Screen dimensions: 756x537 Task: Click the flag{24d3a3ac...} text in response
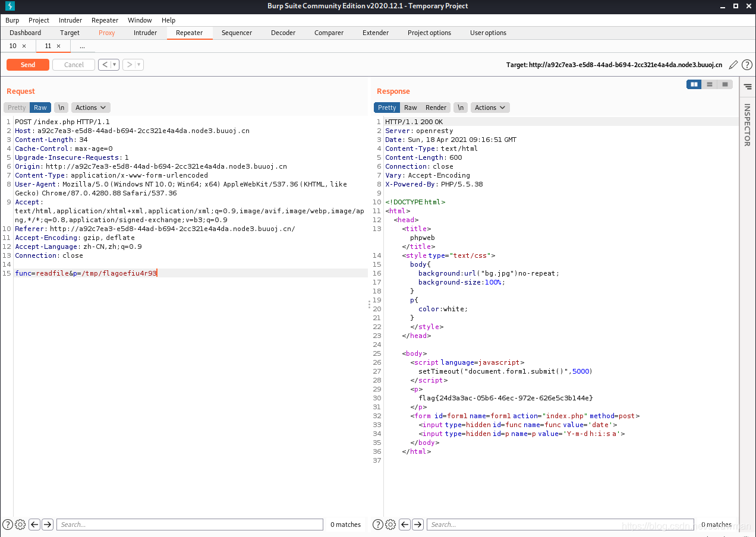tap(505, 398)
